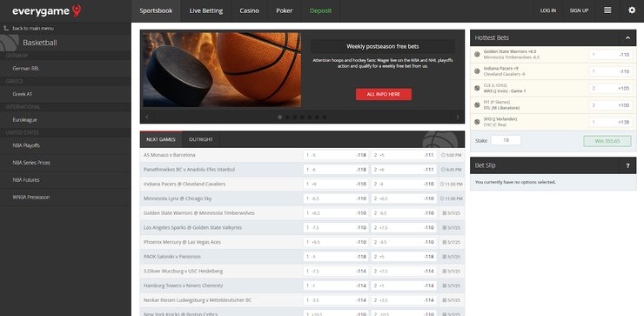644x316 pixels.
Task: Click clock icon for AS Monaco v Barcelona
Action: 443,155
